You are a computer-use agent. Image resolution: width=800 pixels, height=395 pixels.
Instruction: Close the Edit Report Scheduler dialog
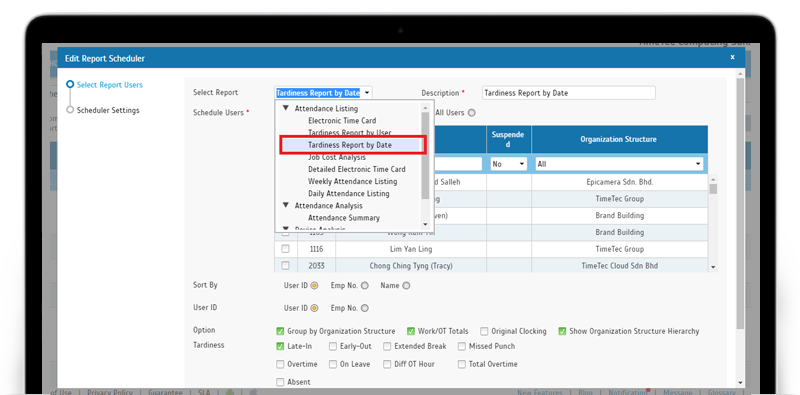point(732,57)
